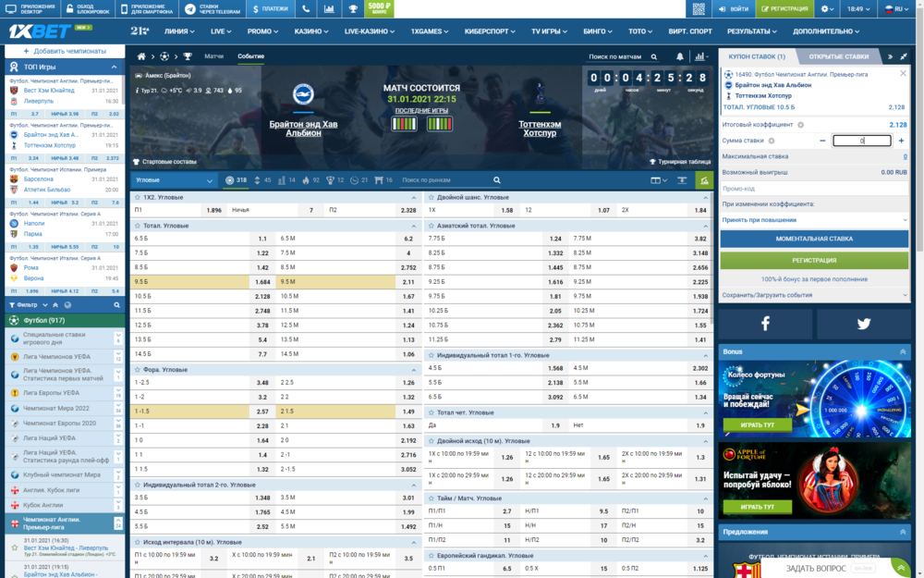924x578 pixels.
Task: Collapse the Bonus panel
Action: (x=903, y=351)
